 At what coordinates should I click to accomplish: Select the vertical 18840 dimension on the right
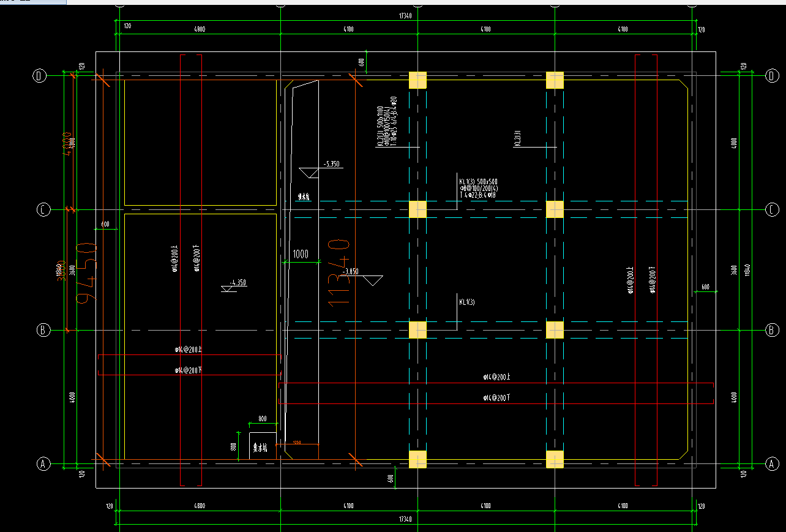click(x=747, y=270)
